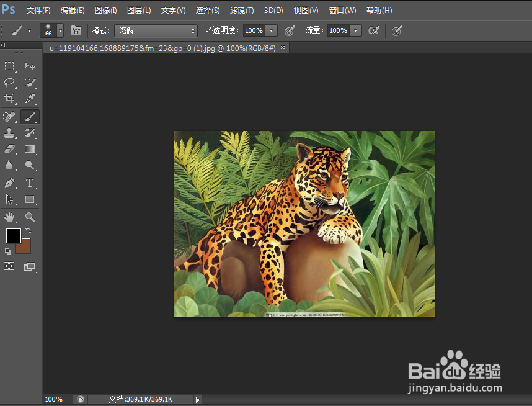This screenshot has height=406, width=532.
Task: Open the 滤镜(T) menu
Action: click(x=242, y=11)
